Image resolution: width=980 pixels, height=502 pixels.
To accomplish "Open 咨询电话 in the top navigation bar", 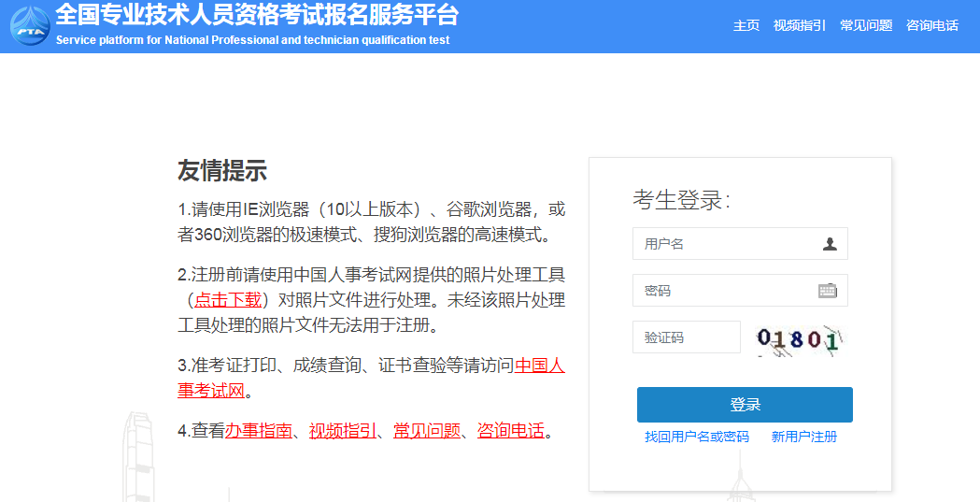I will click(932, 25).
